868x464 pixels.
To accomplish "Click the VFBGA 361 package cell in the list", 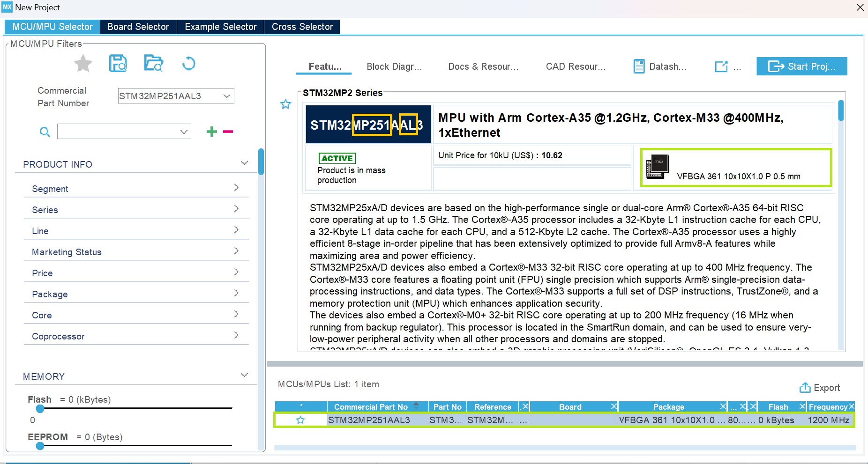I will (672, 420).
